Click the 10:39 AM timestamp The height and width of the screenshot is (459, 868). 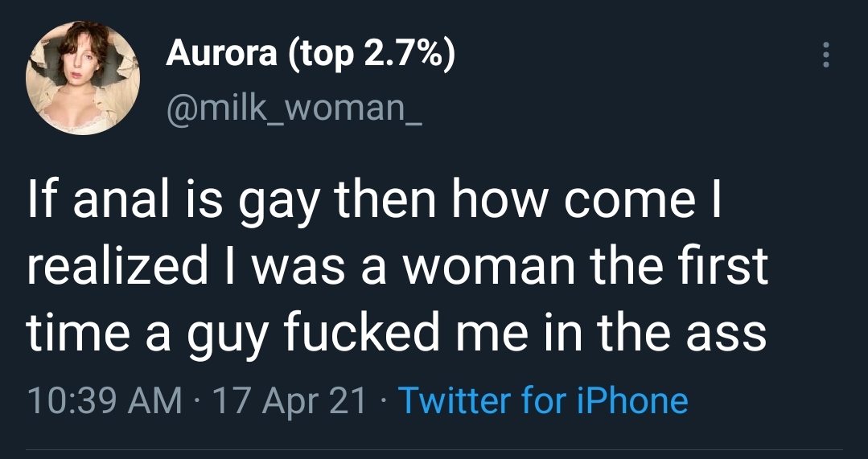click(x=105, y=400)
